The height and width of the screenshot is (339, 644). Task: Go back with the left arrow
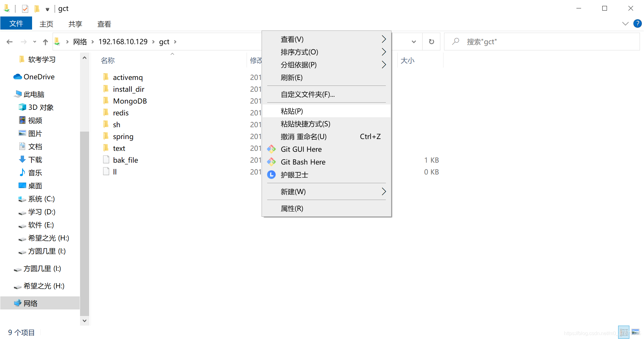(x=10, y=42)
